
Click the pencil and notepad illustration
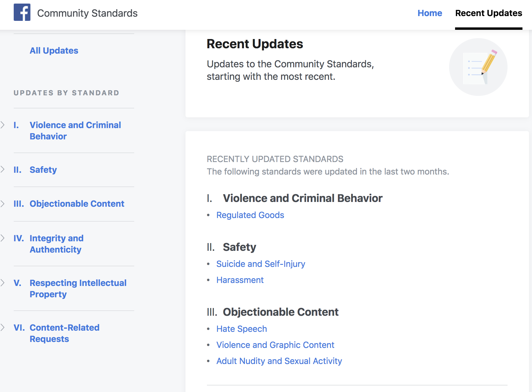click(x=478, y=67)
